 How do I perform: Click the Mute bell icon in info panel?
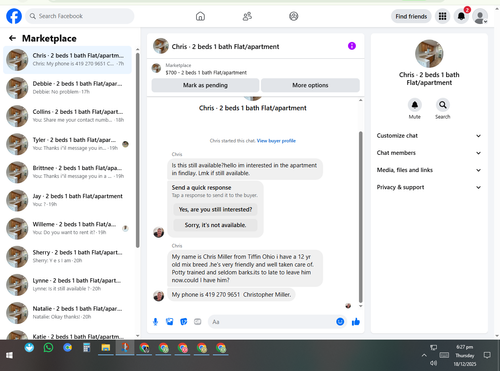coord(415,105)
